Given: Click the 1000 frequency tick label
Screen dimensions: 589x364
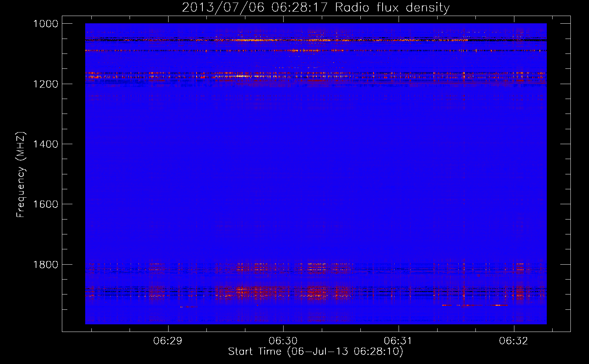Looking at the screenshot, I should pyautogui.click(x=46, y=24).
